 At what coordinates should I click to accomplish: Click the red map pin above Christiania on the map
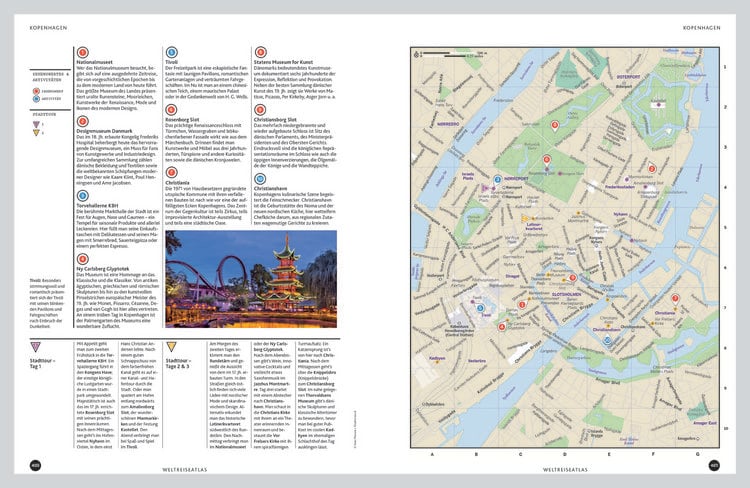(675, 299)
